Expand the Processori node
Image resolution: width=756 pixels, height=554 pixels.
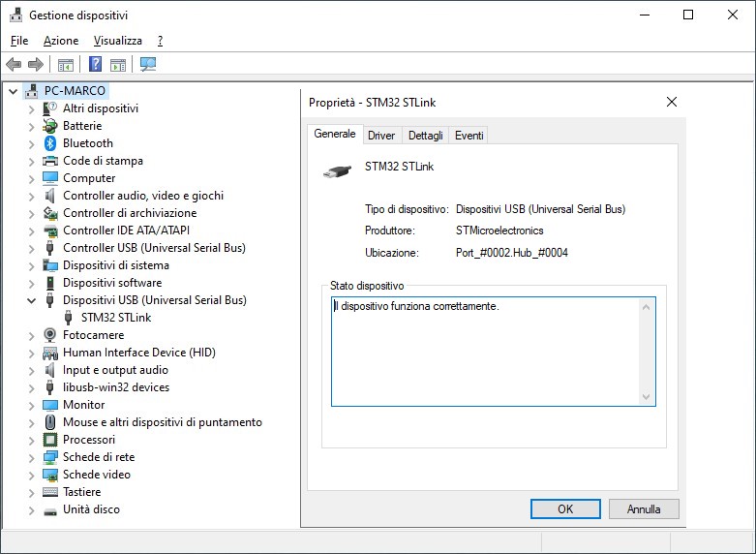click(x=31, y=440)
